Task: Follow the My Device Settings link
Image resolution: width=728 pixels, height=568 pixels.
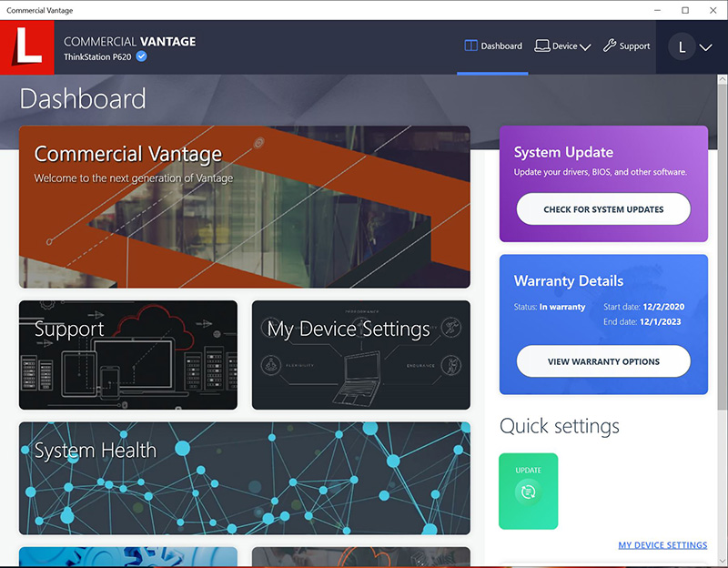Action: (662, 545)
